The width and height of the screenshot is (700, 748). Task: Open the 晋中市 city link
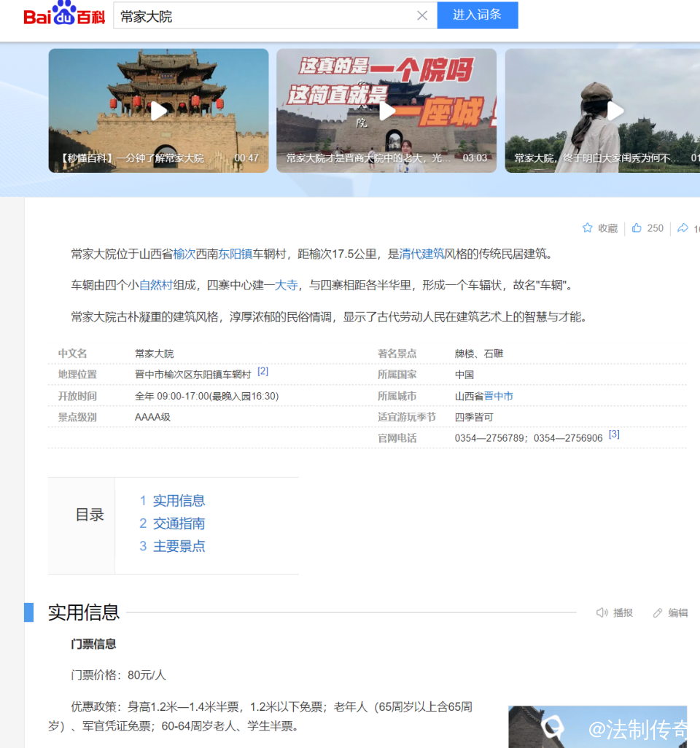point(499,396)
